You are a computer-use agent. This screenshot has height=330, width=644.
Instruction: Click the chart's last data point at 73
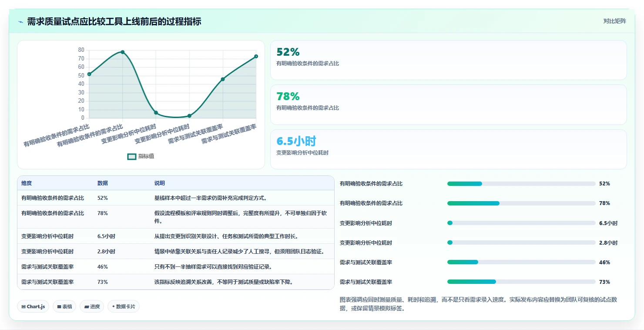256,56
